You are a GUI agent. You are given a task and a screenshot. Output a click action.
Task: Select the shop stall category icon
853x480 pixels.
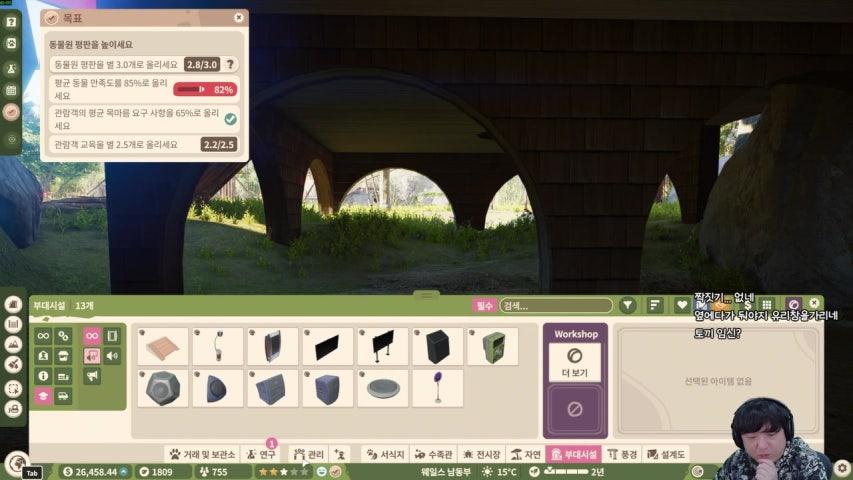pyautogui.click(x=63, y=356)
